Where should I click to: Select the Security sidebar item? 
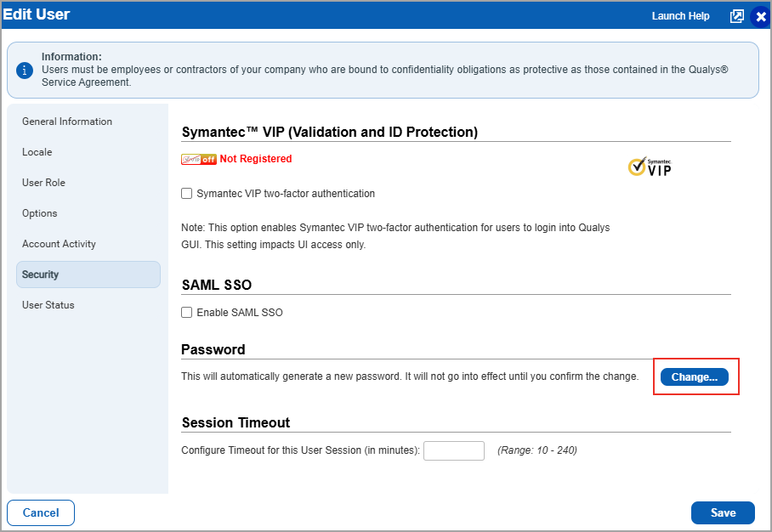click(41, 274)
